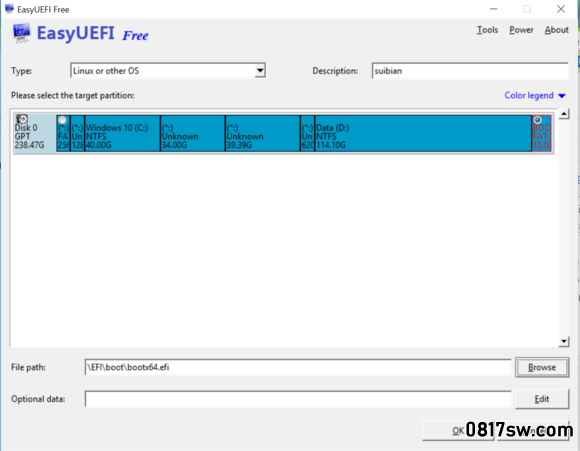Select the BOOT FAT 10.0G partition radio button
580x451 pixels.
click(x=537, y=120)
